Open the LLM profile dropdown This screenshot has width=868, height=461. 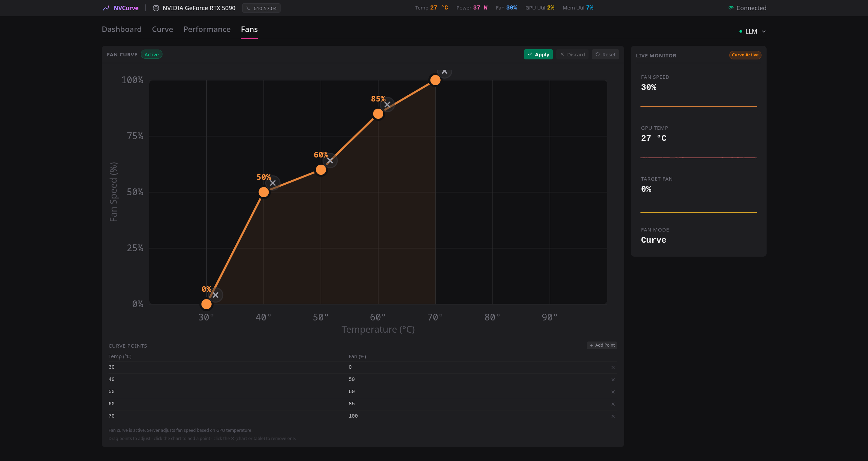(x=752, y=31)
